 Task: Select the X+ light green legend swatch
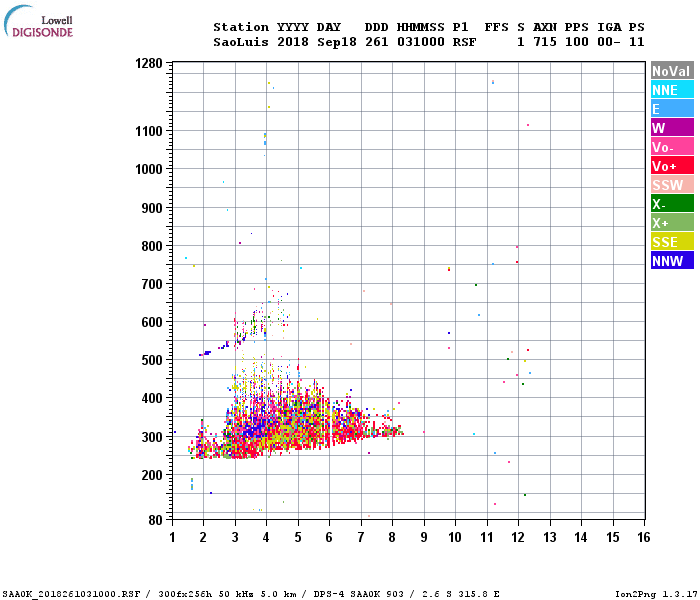672,222
